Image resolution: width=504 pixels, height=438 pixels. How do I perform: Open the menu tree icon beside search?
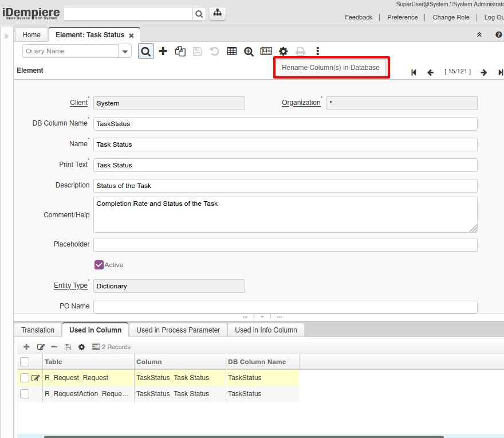[218, 13]
